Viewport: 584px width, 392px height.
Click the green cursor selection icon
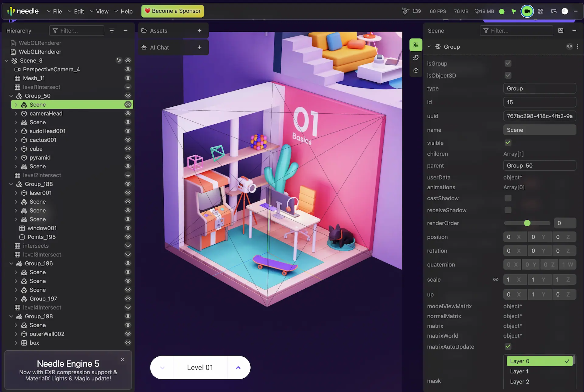click(x=514, y=11)
